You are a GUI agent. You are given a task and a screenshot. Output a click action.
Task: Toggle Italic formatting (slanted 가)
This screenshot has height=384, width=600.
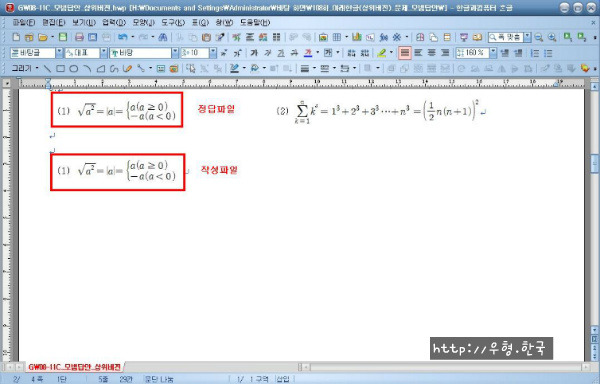coord(267,53)
